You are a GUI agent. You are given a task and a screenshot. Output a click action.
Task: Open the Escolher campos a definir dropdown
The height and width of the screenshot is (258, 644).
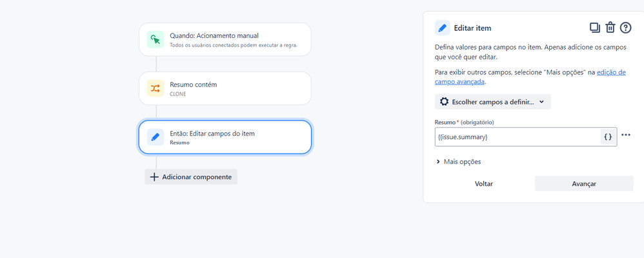(493, 102)
